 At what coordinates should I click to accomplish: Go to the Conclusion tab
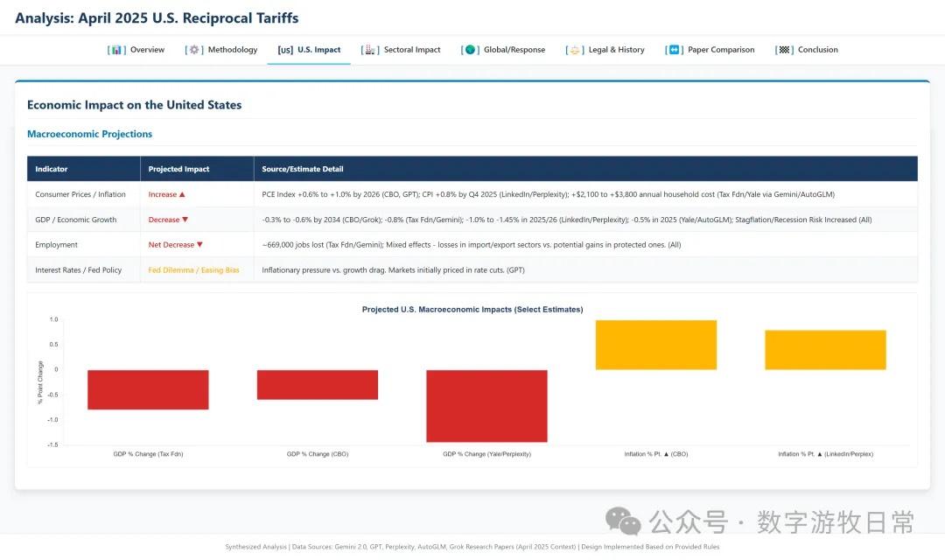817,50
